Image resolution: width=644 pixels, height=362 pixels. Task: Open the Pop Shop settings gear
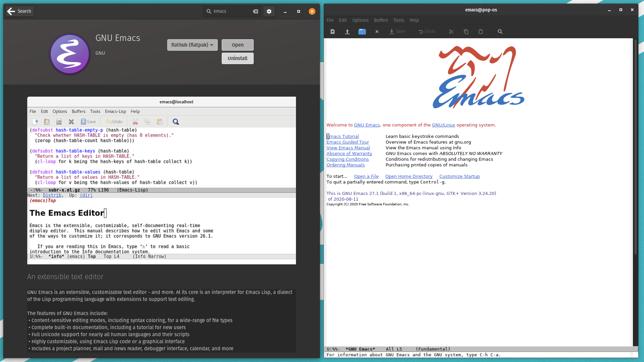click(x=269, y=11)
